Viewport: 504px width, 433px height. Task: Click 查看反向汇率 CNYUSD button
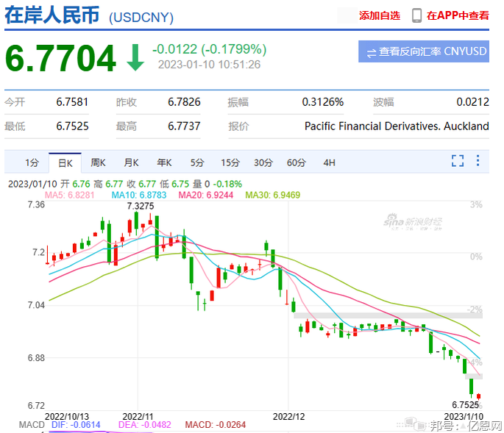point(424,51)
